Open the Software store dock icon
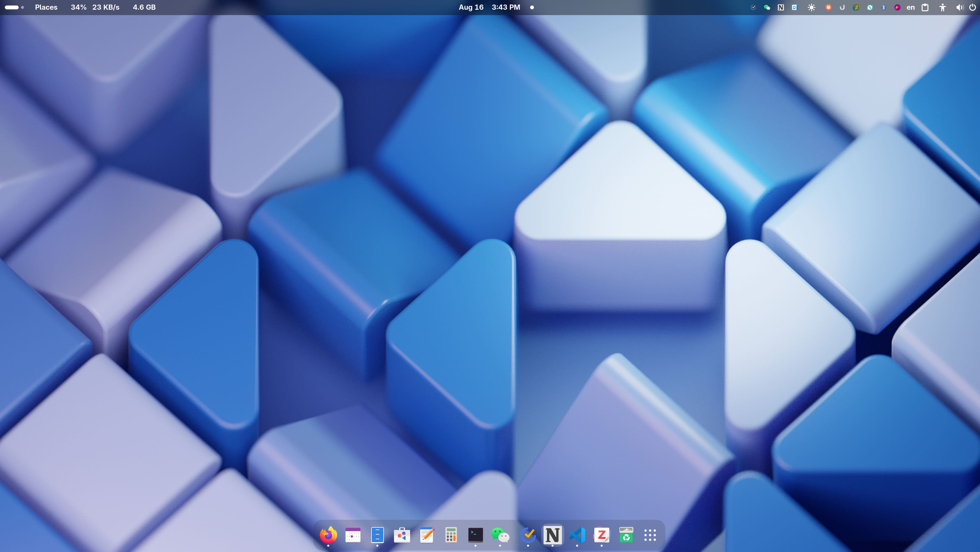Viewport: 980px width, 552px height. 402,535
